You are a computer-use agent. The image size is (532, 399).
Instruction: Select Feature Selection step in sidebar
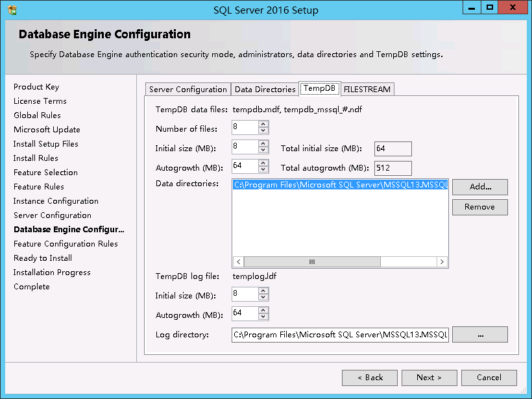[46, 173]
